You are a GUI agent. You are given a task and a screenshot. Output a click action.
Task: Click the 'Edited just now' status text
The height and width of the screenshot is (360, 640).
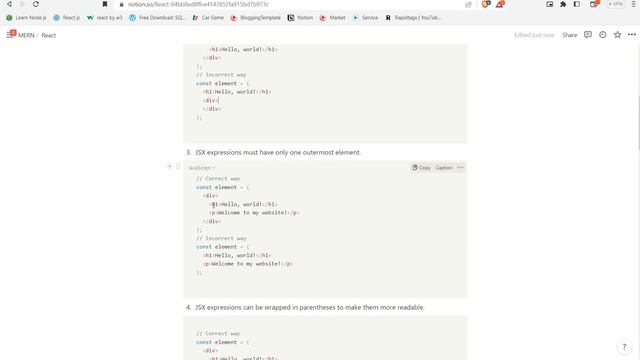point(534,35)
